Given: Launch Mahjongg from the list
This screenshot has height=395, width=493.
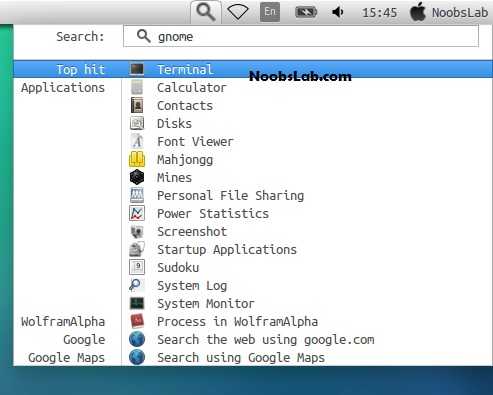Looking at the screenshot, I should [x=185, y=160].
